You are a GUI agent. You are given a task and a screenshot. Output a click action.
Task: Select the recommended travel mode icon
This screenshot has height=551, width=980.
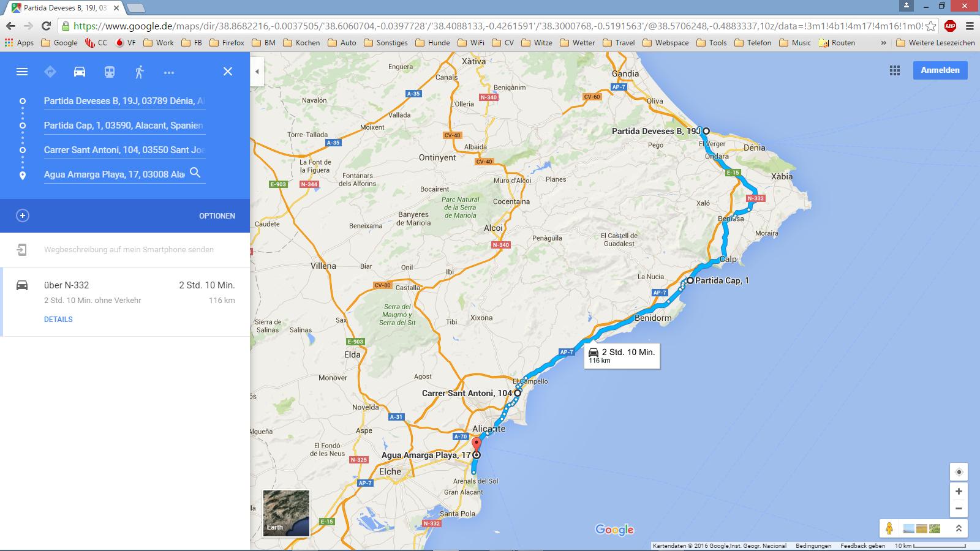pos(50,72)
